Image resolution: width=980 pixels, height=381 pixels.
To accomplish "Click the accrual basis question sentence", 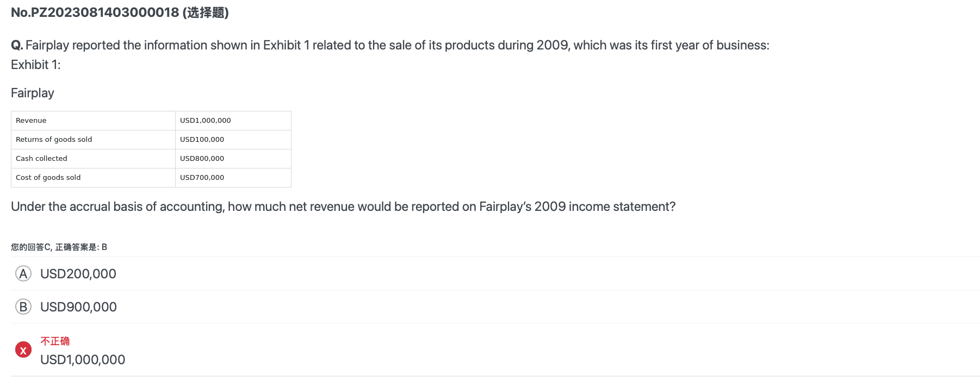I will [x=343, y=207].
